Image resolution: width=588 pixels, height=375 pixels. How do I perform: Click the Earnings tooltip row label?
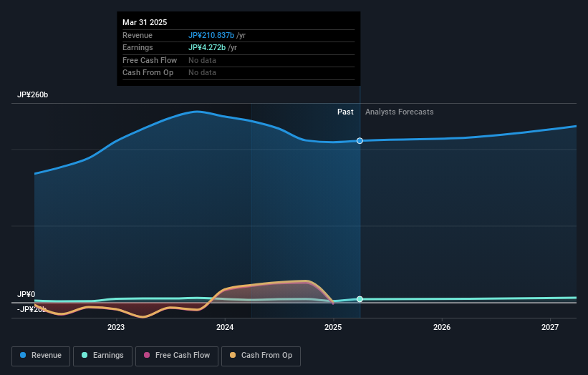click(138, 47)
